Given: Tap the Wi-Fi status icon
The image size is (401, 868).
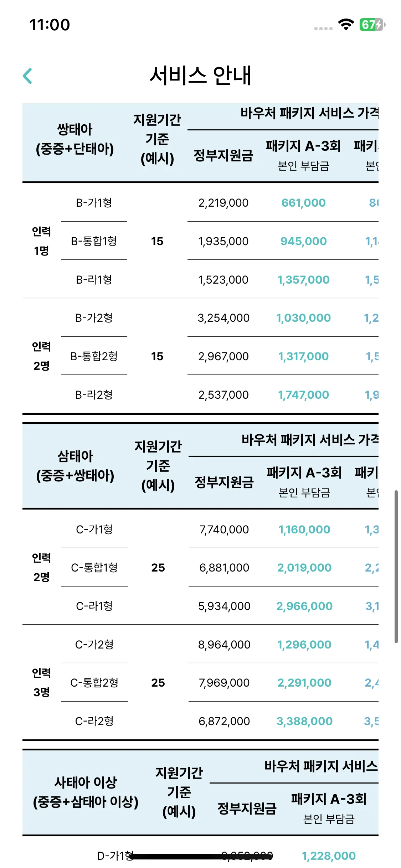Looking at the screenshot, I should (346, 25).
